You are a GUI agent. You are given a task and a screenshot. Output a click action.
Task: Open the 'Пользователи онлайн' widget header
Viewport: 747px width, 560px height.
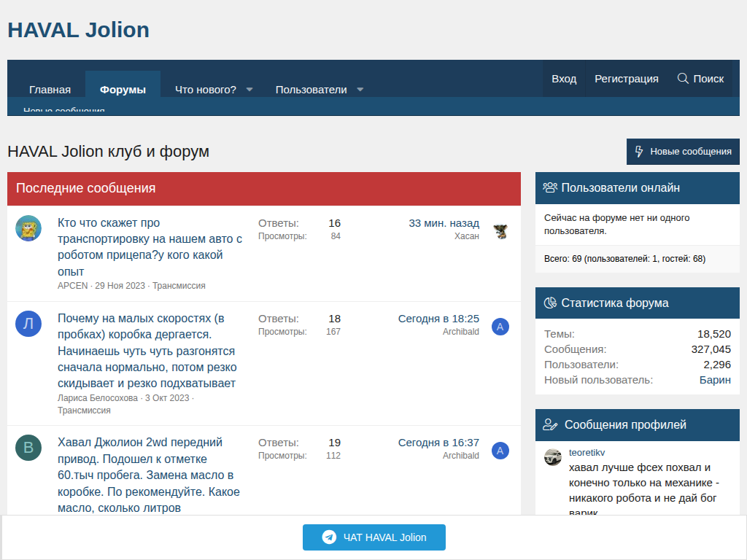coord(620,187)
